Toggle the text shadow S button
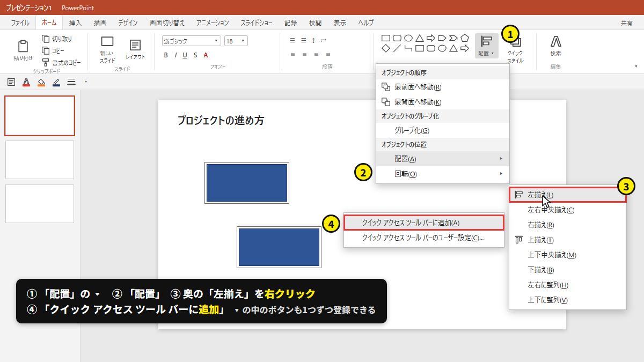Image resolution: width=644 pixels, height=362 pixels. 195,55
